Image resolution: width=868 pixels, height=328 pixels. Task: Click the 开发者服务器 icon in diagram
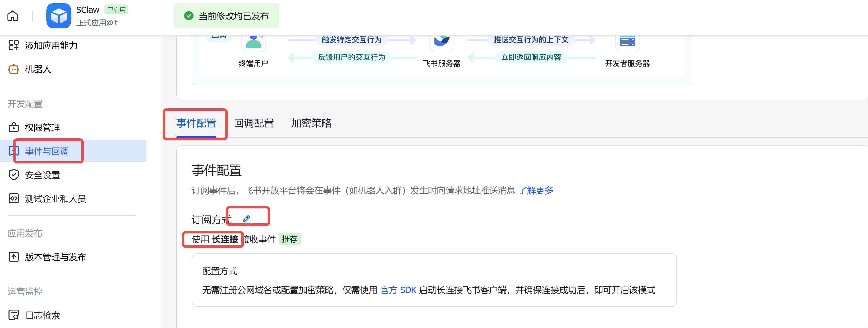click(x=627, y=42)
